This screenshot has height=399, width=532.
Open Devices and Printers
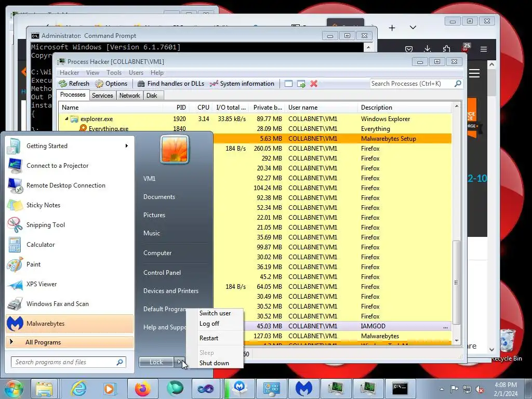[170, 291]
